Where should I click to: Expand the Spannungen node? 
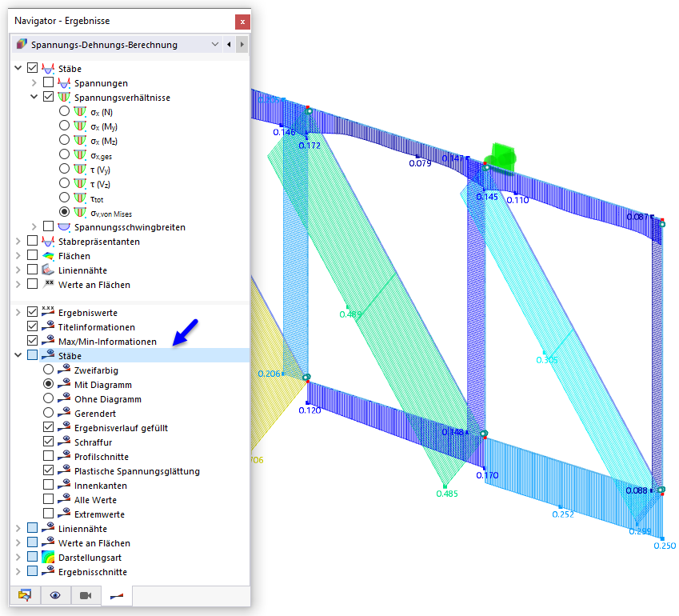pyautogui.click(x=34, y=82)
